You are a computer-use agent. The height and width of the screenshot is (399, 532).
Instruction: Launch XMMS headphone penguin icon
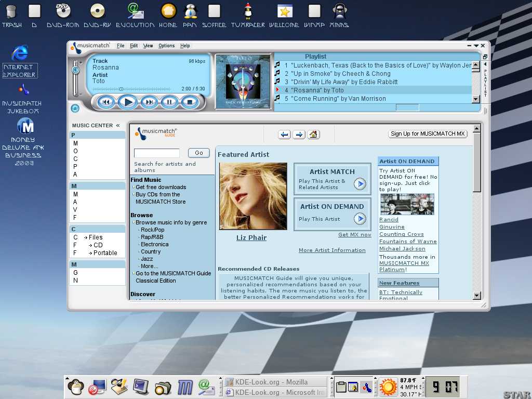[x=339, y=15]
